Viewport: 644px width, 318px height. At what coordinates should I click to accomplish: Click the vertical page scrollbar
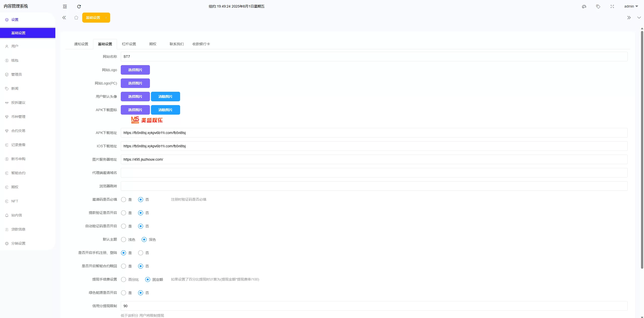point(642,151)
